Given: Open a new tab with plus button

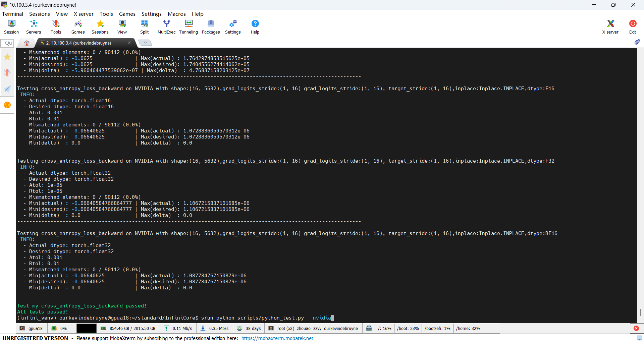Looking at the screenshot, I should click(145, 43).
